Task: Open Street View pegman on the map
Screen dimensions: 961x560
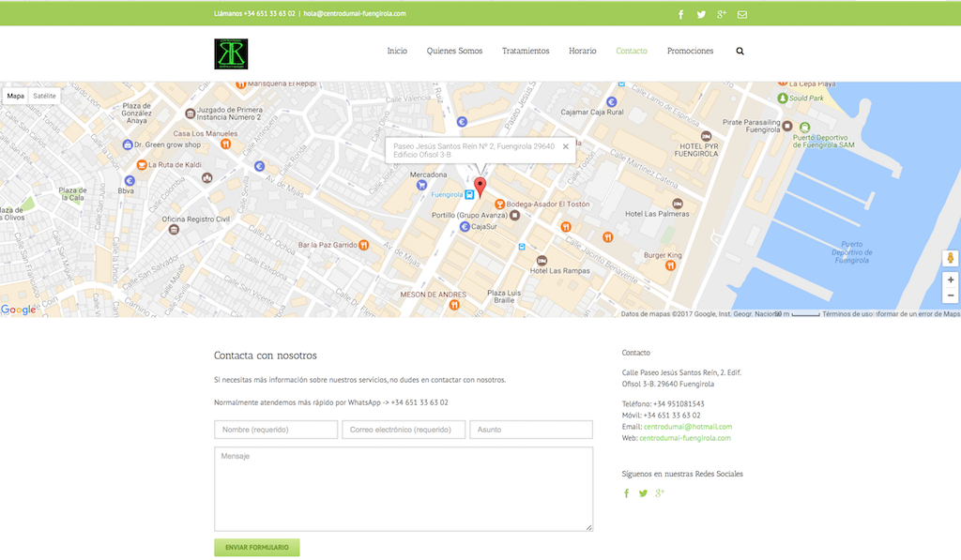Action: [950, 258]
